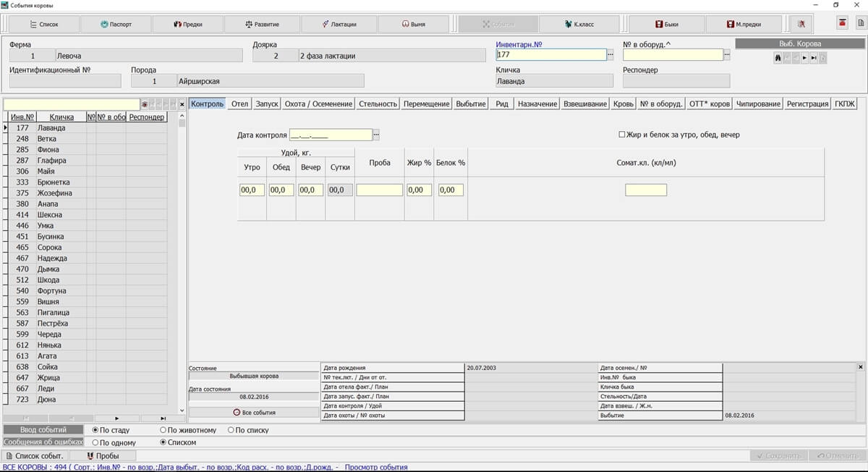This screenshot has width=868, height=472.
Task: Click the Все события button
Action: click(252, 413)
